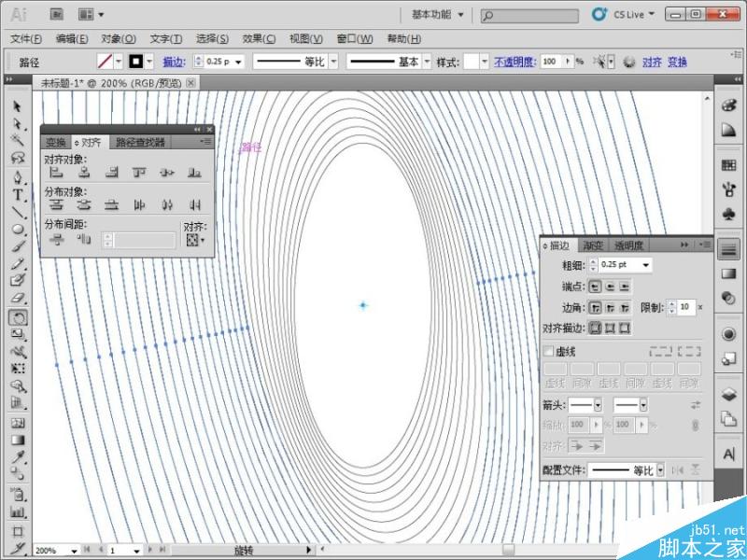This screenshot has height=560, width=747.
Task: Open the profile 等比 dropdown in Stroke panel
Action: (x=660, y=470)
